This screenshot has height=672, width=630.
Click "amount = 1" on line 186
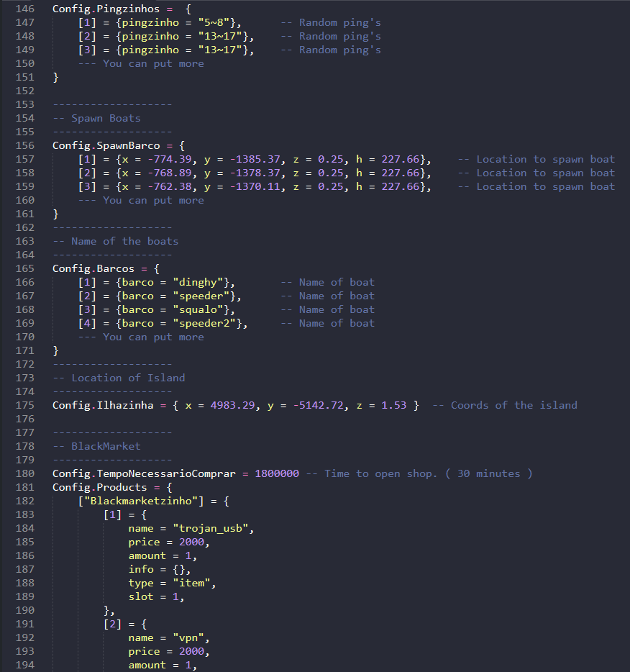coord(160,556)
